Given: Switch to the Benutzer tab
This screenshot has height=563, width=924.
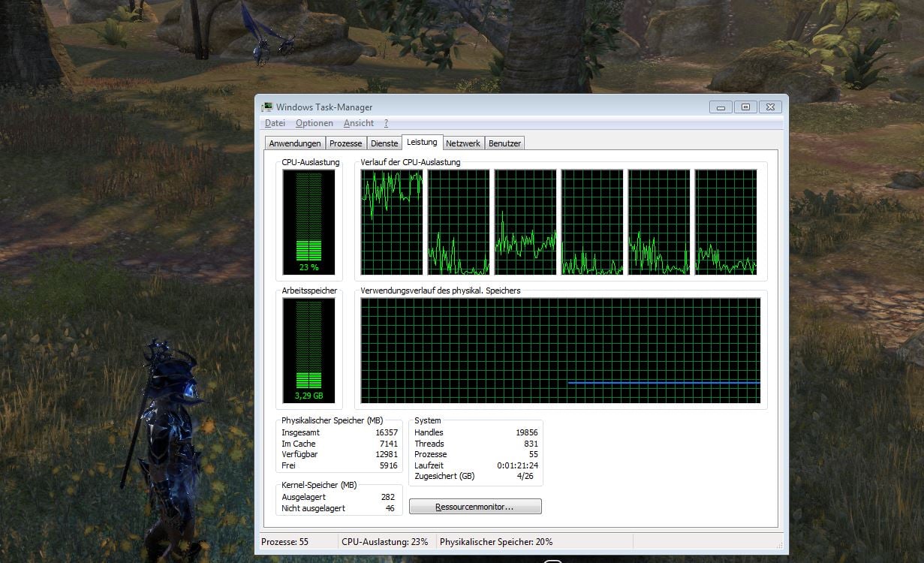Looking at the screenshot, I should tap(504, 143).
